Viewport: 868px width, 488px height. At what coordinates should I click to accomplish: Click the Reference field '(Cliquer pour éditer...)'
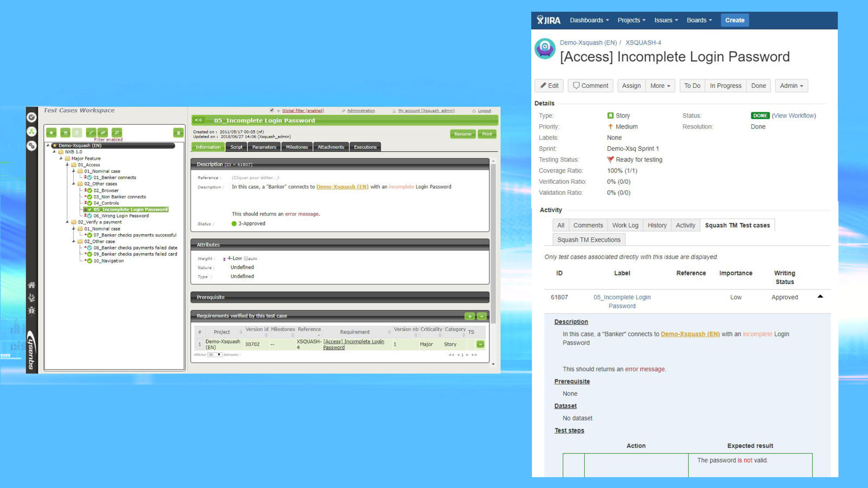pyautogui.click(x=256, y=177)
